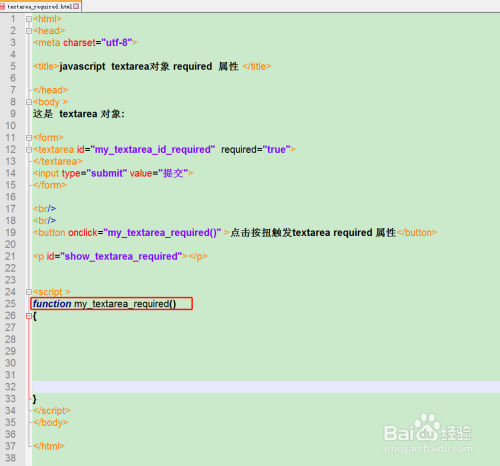Screen dimensions: 500x466
Task: Collapse the <textarea> fold marker on line 12
Action: click(29, 150)
